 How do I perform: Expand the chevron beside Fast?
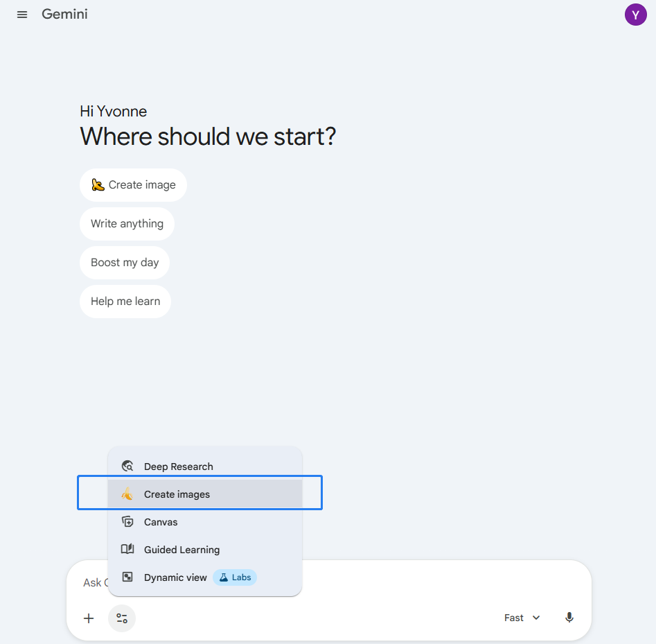pyautogui.click(x=536, y=618)
